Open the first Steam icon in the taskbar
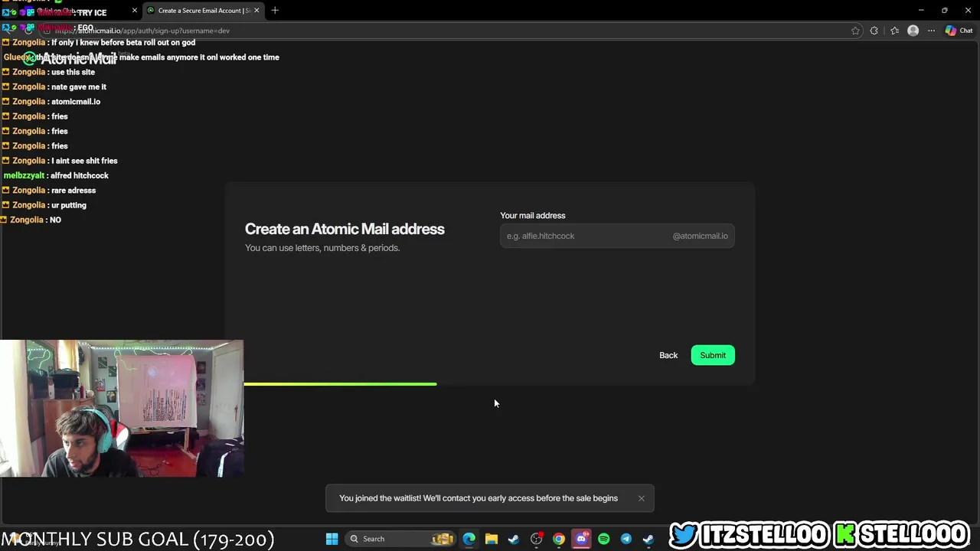Viewport: 980px width, 551px height. click(x=514, y=539)
